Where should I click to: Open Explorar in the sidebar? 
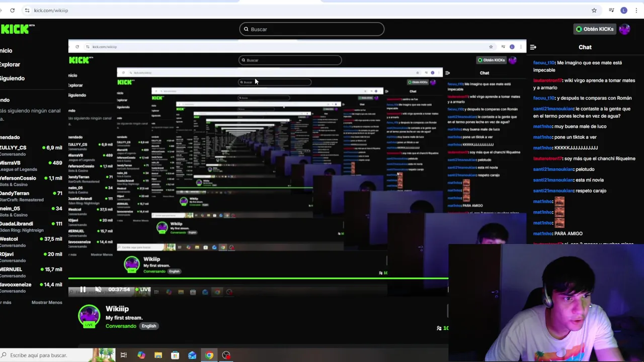pos(10,64)
